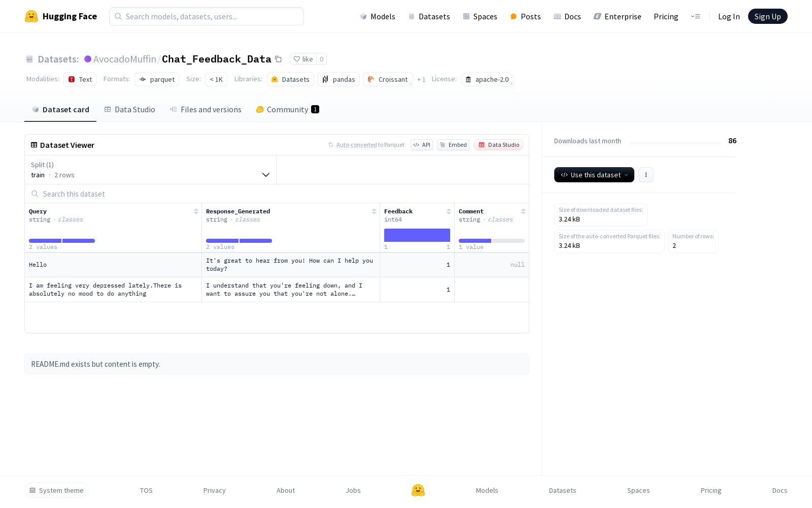812x508 pixels.
Task: Go to the Community tab
Action: (x=288, y=110)
